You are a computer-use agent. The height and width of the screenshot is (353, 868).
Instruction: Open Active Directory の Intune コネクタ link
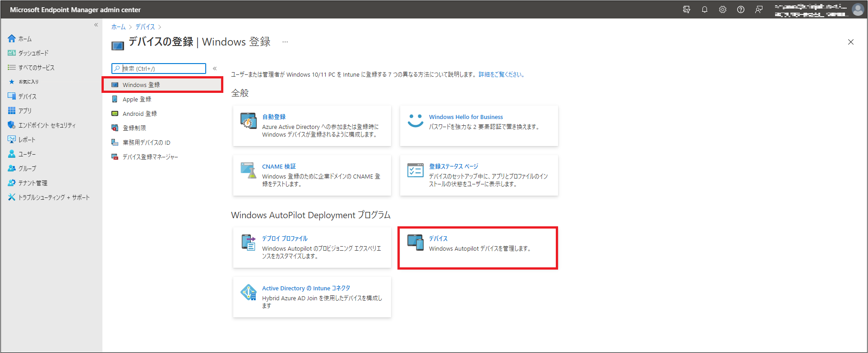306,288
